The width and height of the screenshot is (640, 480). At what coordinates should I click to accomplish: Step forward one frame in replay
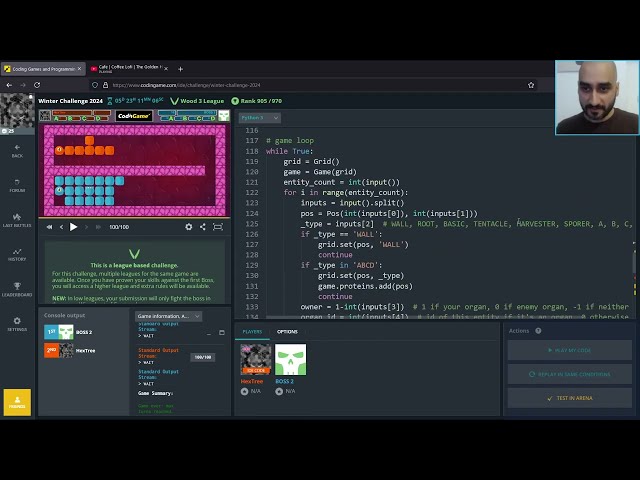(x=86, y=227)
